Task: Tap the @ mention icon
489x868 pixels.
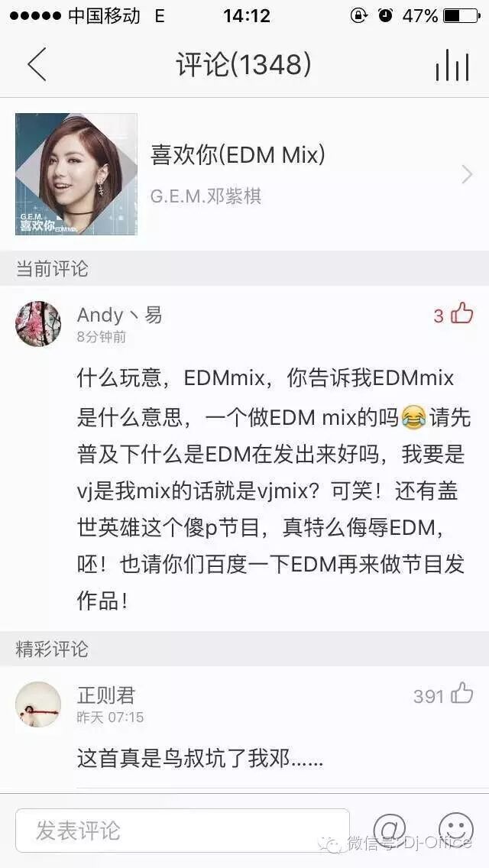Action: [x=390, y=830]
